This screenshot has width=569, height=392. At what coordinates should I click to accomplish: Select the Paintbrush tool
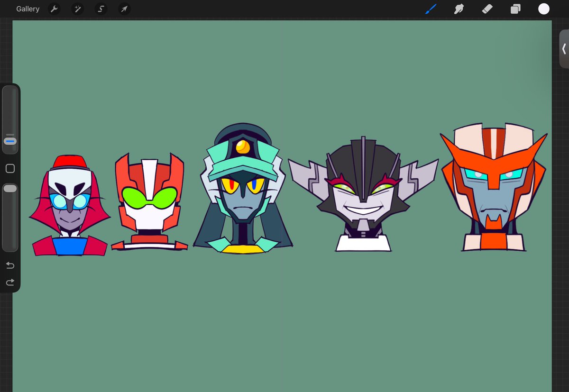pyautogui.click(x=431, y=9)
